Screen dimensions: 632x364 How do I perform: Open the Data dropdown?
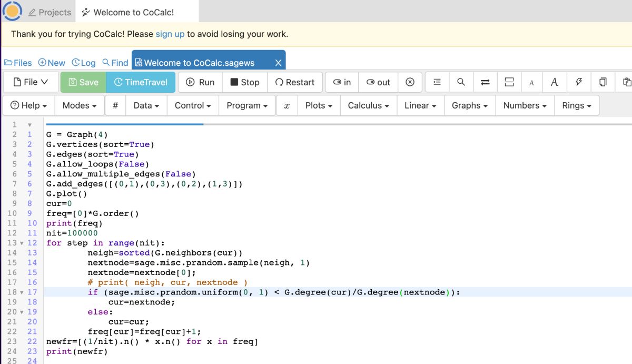(146, 105)
